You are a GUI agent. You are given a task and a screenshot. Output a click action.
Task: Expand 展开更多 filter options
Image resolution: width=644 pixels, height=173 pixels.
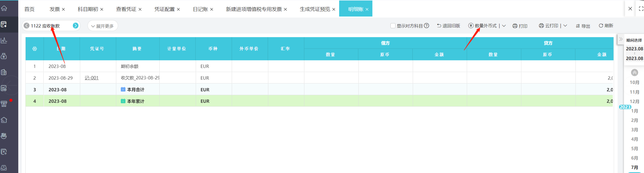click(103, 26)
